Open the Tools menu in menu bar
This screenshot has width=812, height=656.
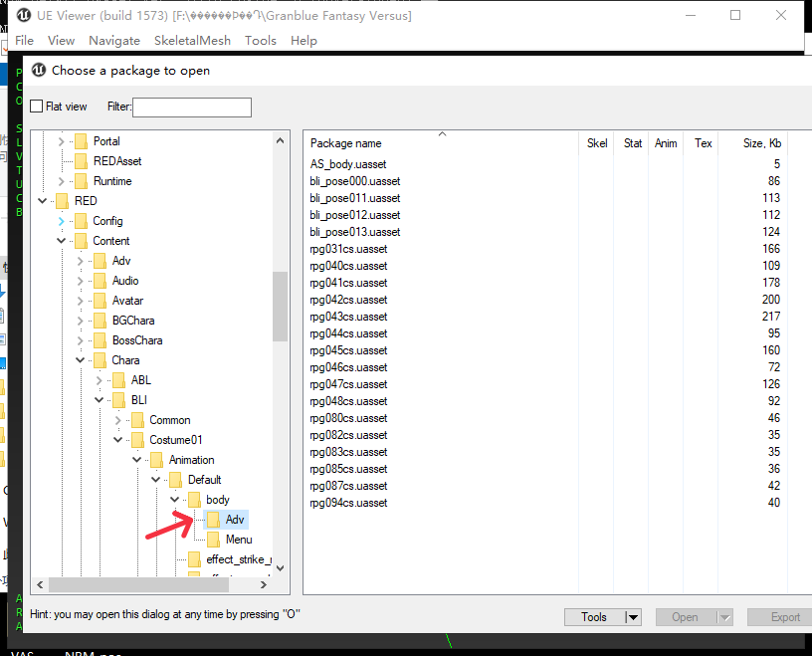coord(261,41)
